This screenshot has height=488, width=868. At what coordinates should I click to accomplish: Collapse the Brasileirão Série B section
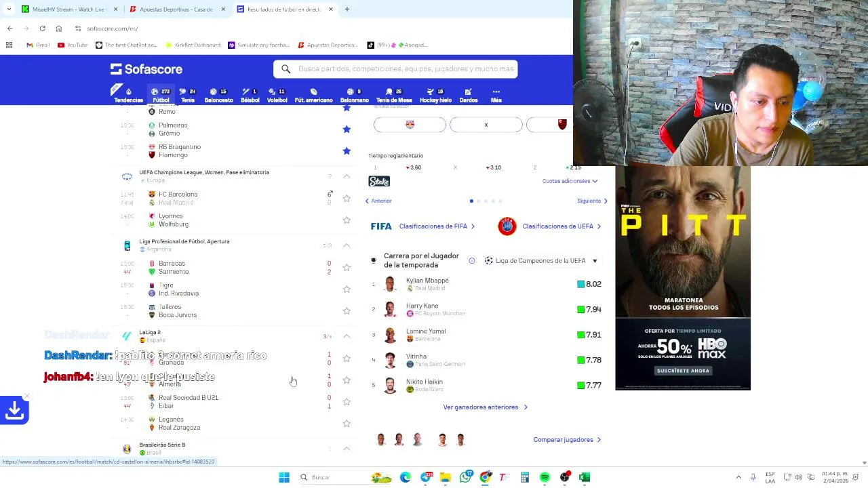click(x=347, y=449)
